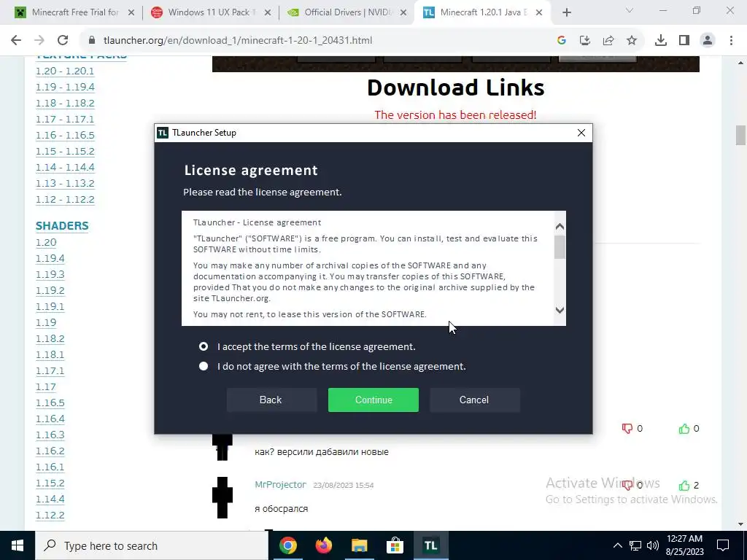Open the notification center icon

point(723,545)
